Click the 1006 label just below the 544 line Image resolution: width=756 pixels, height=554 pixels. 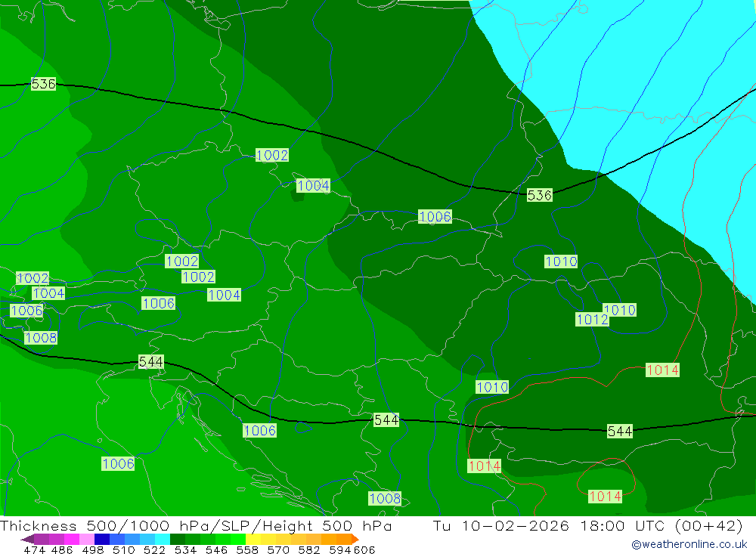coord(260,431)
